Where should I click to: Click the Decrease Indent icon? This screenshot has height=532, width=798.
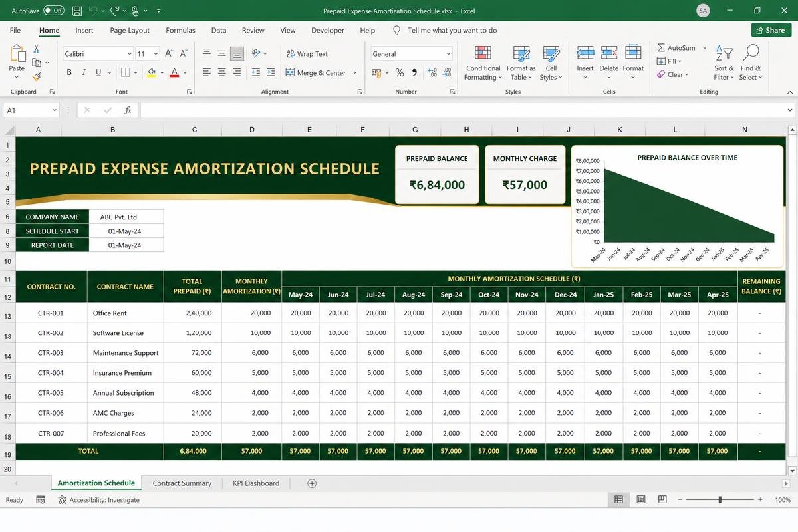(x=255, y=72)
